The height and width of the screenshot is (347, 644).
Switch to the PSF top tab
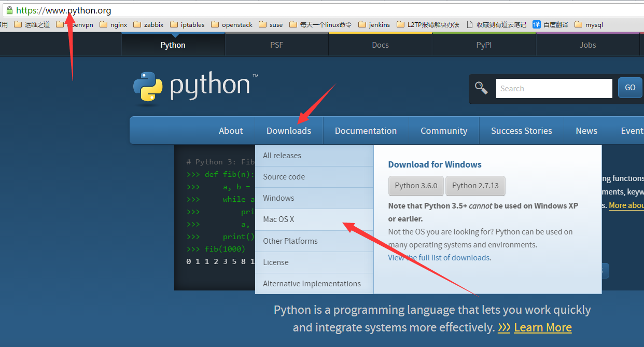276,45
